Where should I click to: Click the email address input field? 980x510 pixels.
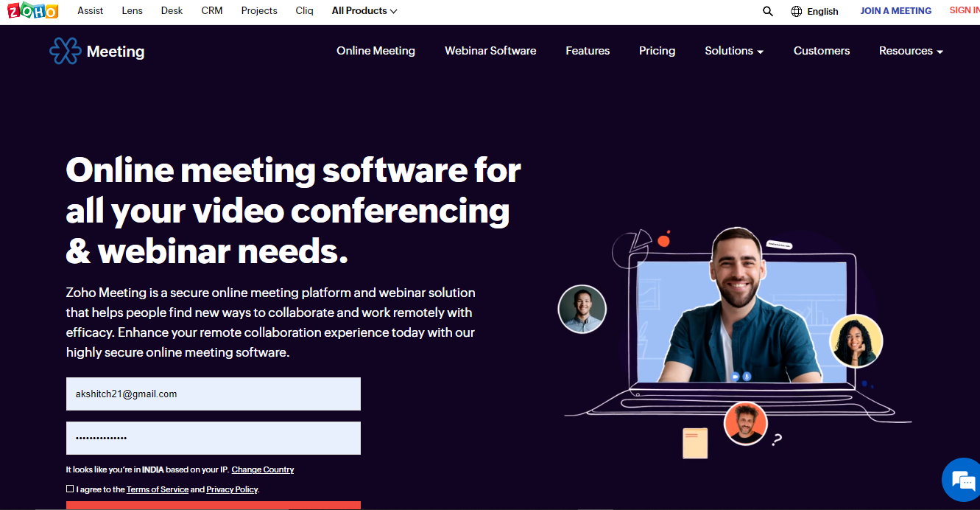coord(214,394)
